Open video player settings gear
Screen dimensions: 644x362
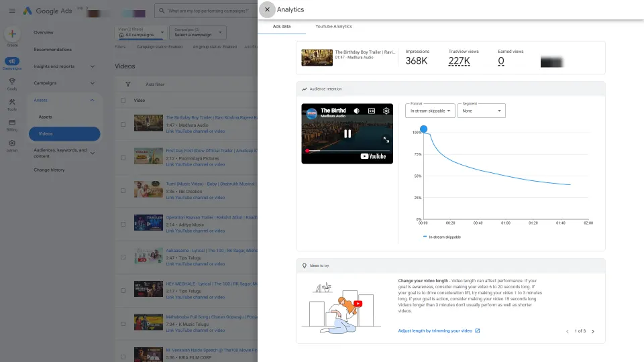point(386,111)
